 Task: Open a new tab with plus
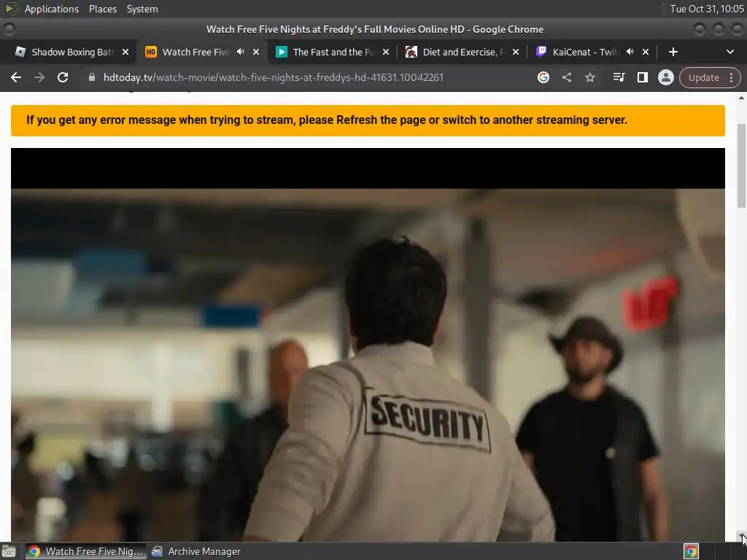click(x=673, y=52)
